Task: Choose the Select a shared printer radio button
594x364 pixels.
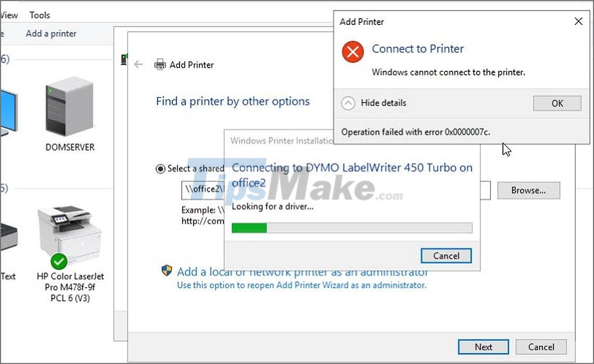Action: point(160,169)
